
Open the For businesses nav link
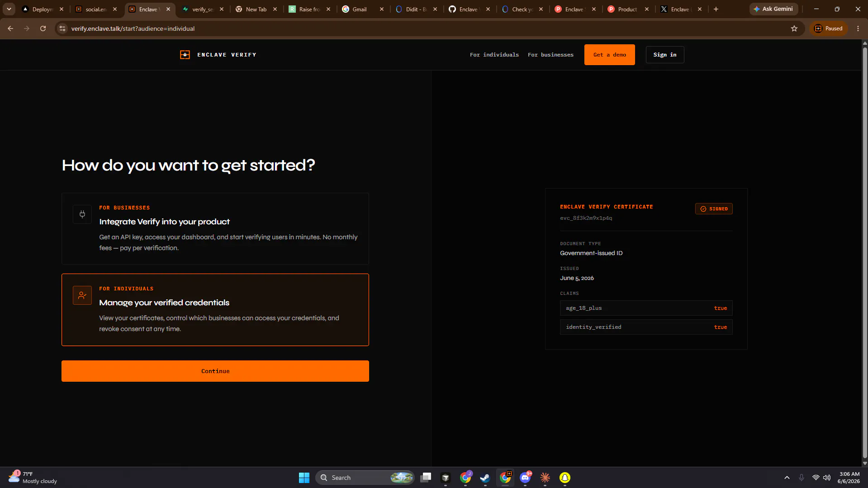550,55
